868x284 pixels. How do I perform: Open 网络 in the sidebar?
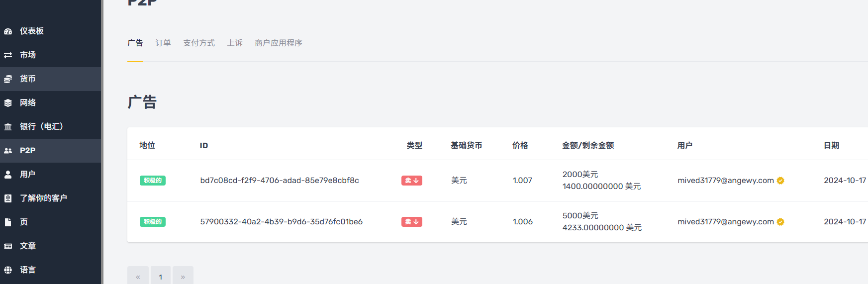click(x=50, y=102)
